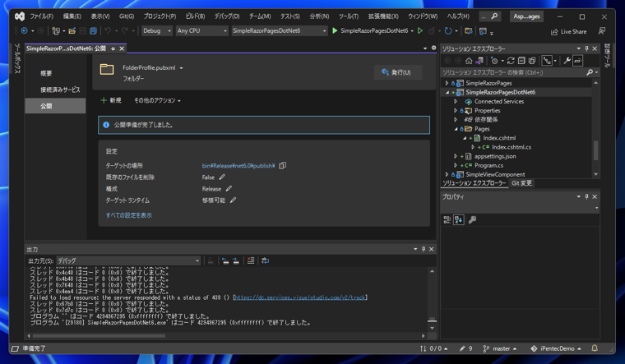Viewport: 625px width, 364px height.
Task: Click Show All Files icon
Action: coord(532,61)
